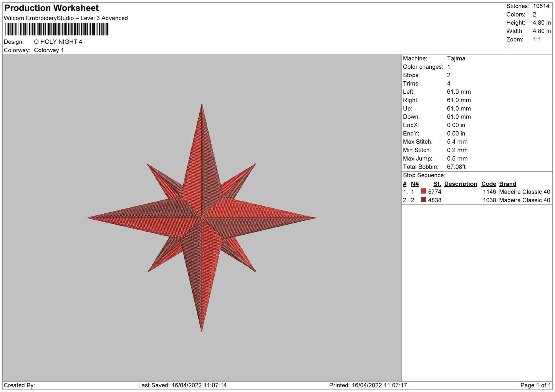
Task: Click the Colors value 2
Action: tap(534, 15)
